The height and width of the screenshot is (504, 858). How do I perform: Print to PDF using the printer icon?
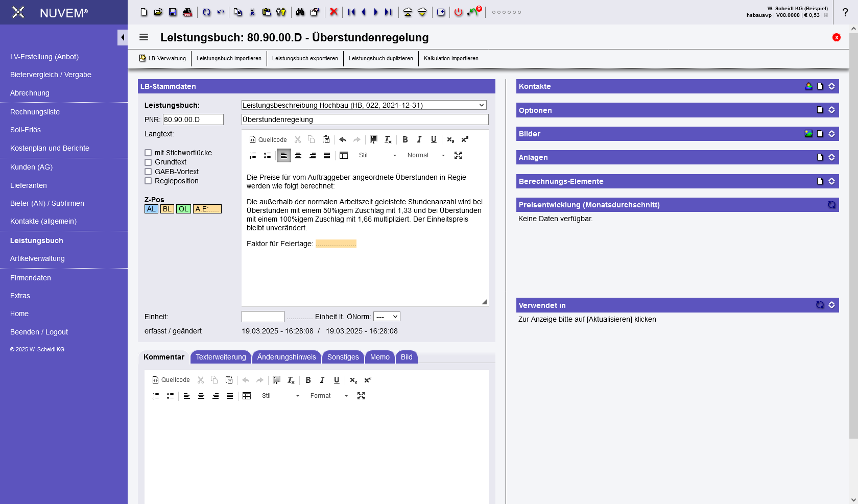click(187, 12)
